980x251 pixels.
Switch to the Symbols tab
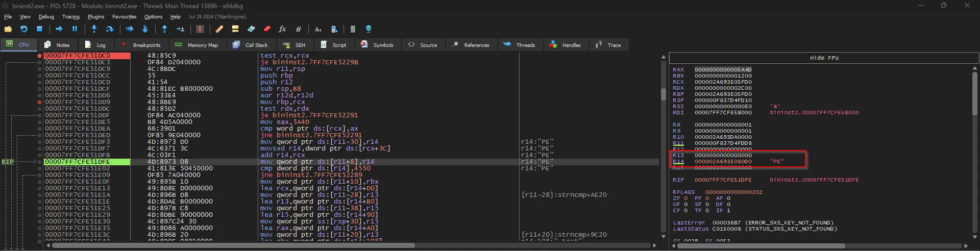tap(377, 45)
